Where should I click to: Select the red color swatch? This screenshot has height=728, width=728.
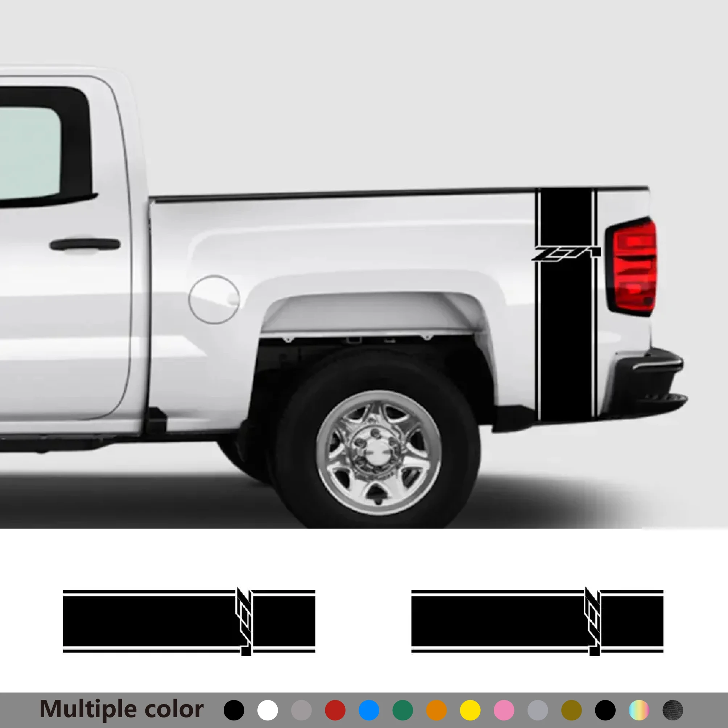pos(335,710)
